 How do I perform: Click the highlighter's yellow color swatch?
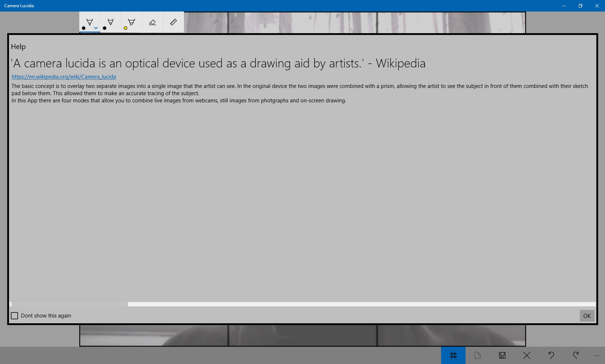click(x=125, y=28)
